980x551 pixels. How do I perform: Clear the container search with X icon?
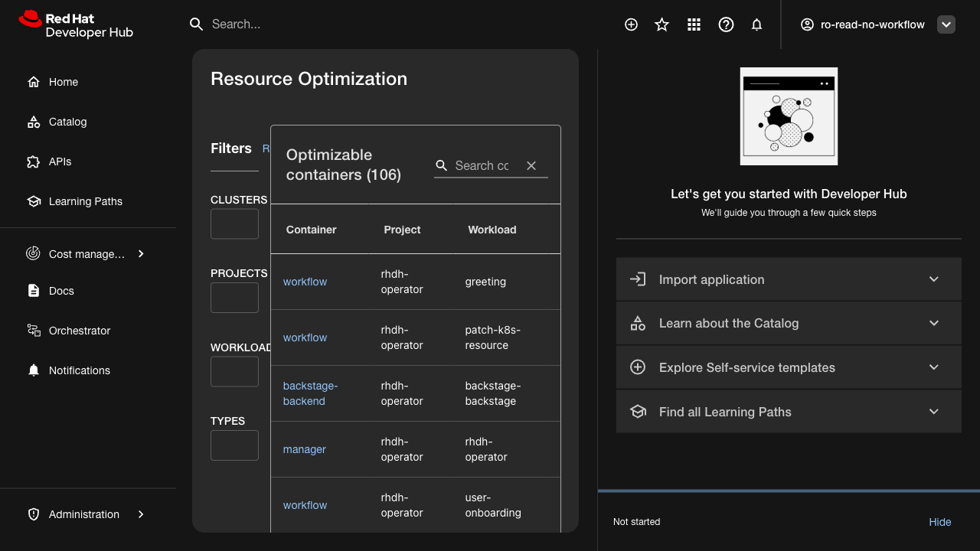tap(531, 165)
